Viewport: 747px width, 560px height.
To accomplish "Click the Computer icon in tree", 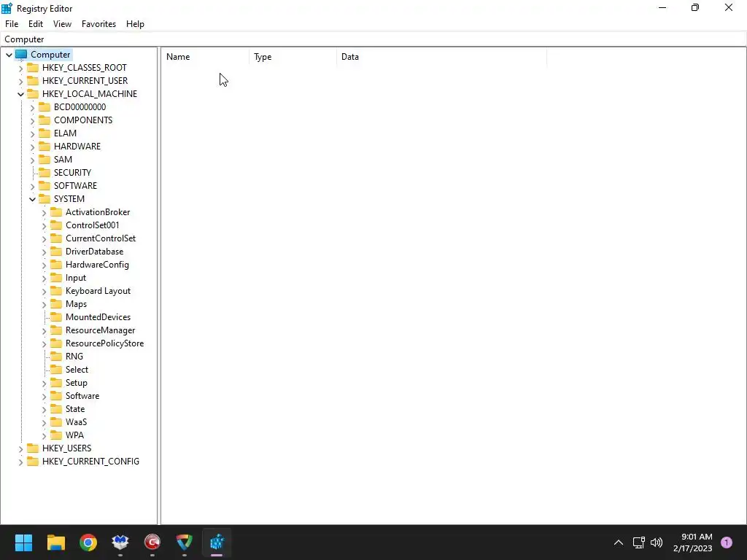I will [21, 54].
